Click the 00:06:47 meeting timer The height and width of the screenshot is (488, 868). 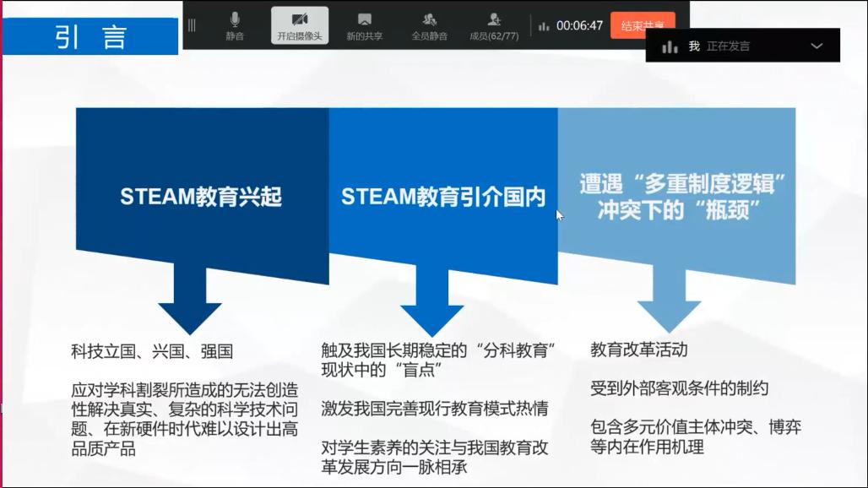578,25
